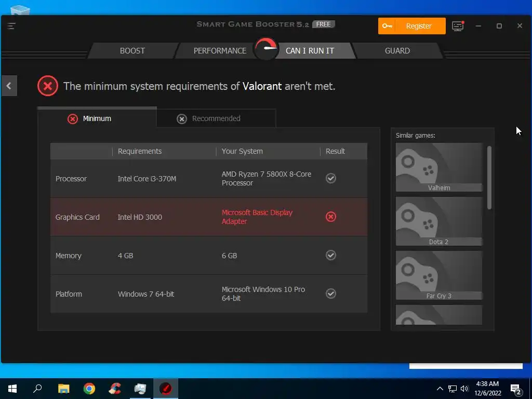This screenshot has width=532, height=399.
Task: Click the Register button
Action: pos(411,26)
